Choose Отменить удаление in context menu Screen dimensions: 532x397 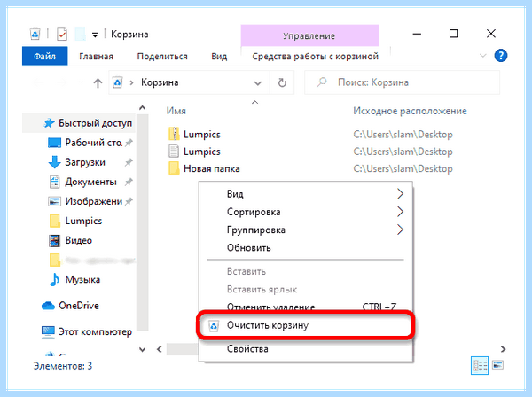[305, 307]
